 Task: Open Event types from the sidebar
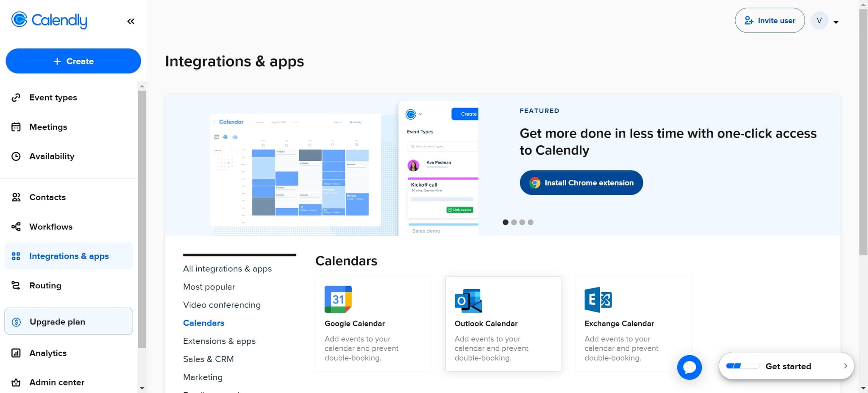(16, 97)
